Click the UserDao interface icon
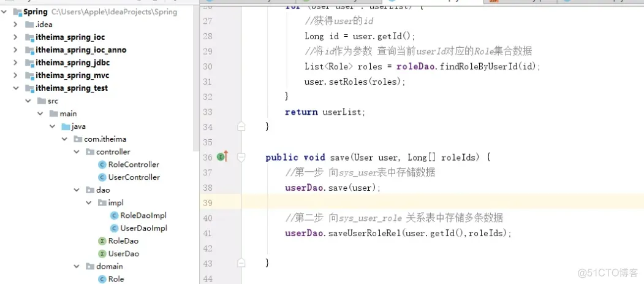The image size is (644, 284). tap(102, 253)
